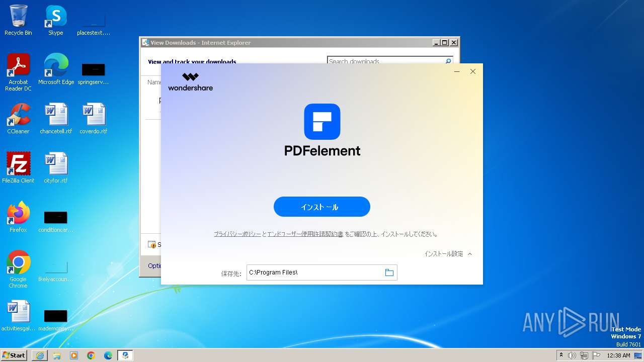Click the blue インストール install button
Image resolution: width=644 pixels, height=362 pixels.
[x=322, y=207]
